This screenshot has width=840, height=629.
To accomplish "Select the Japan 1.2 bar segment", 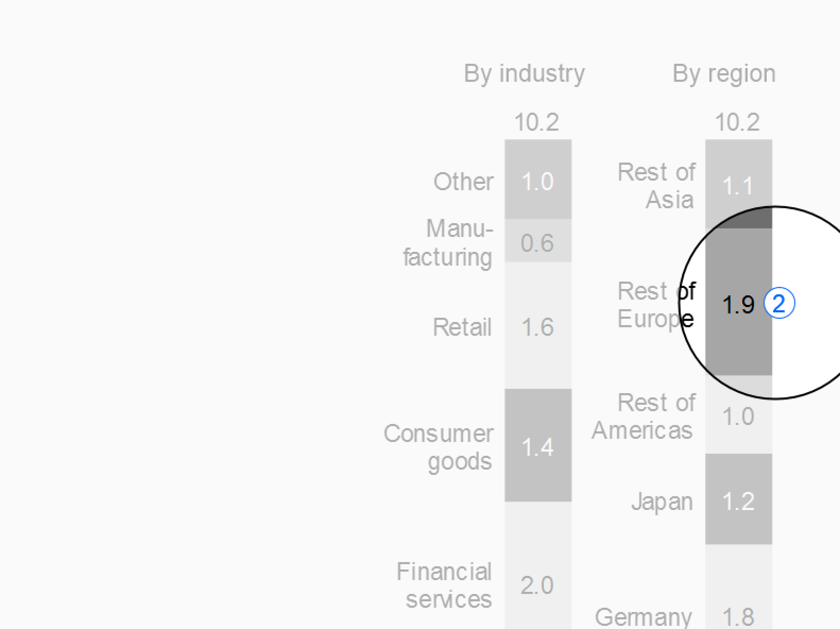I will pyautogui.click(x=739, y=499).
